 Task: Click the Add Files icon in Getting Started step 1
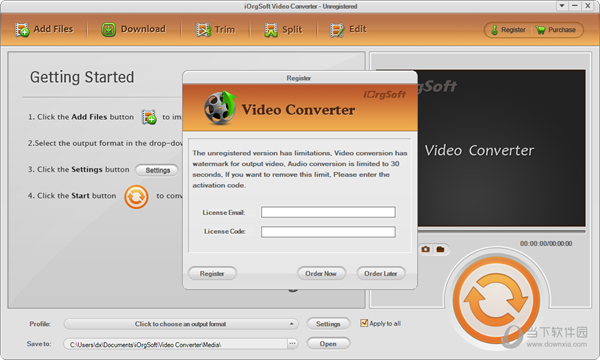[x=149, y=117]
